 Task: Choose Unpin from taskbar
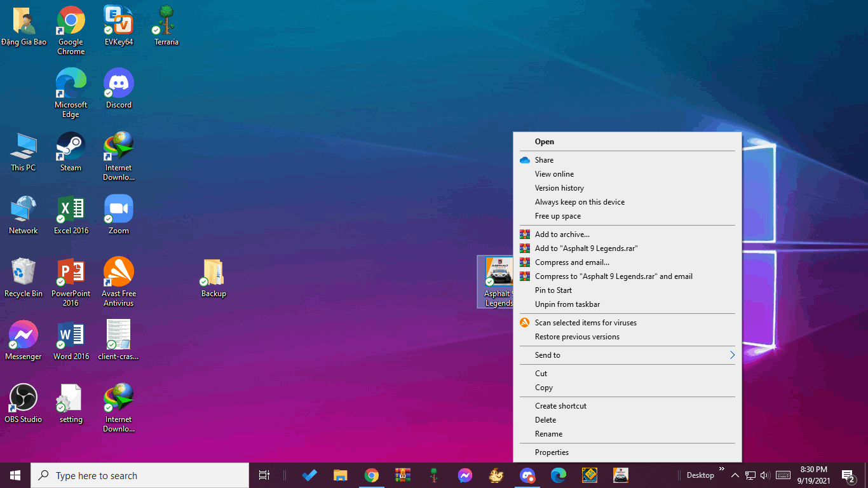(x=627, y=304)
